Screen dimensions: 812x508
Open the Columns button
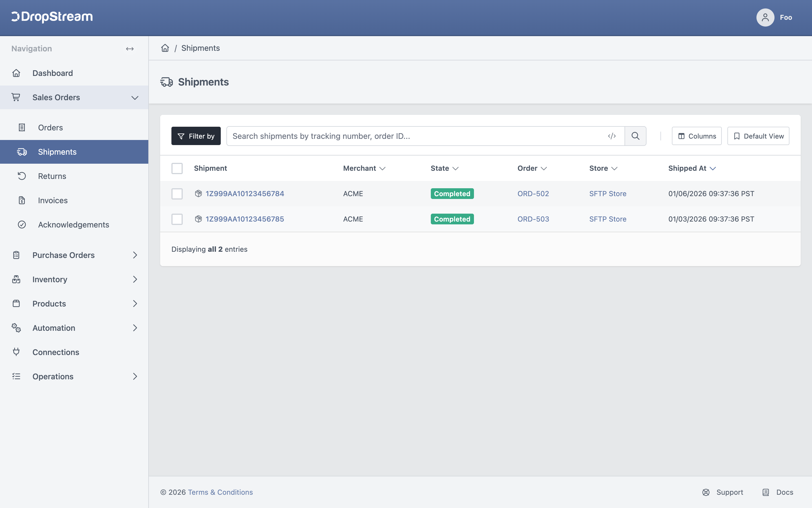(x=697, y=136)
